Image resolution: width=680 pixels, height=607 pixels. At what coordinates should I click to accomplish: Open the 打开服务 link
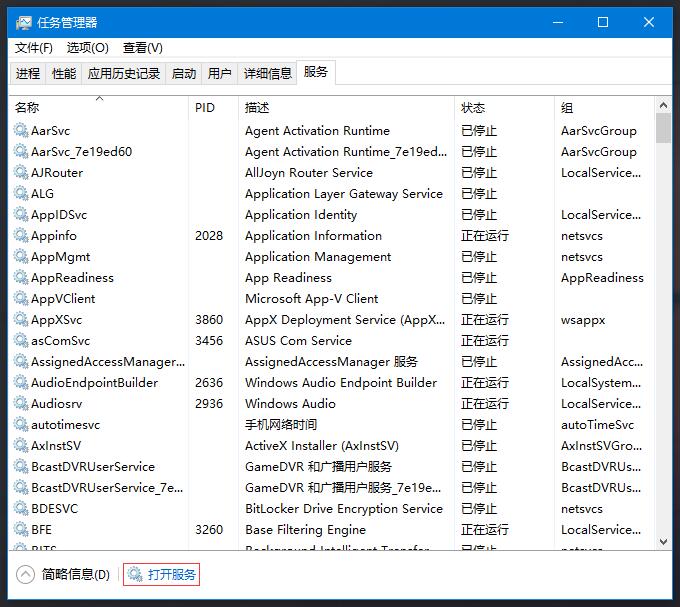172,574
